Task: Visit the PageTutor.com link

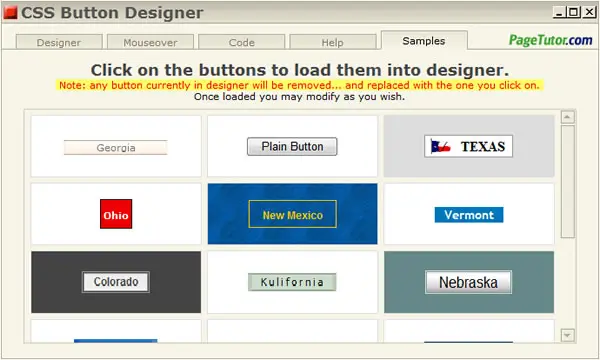Action: 550,40
